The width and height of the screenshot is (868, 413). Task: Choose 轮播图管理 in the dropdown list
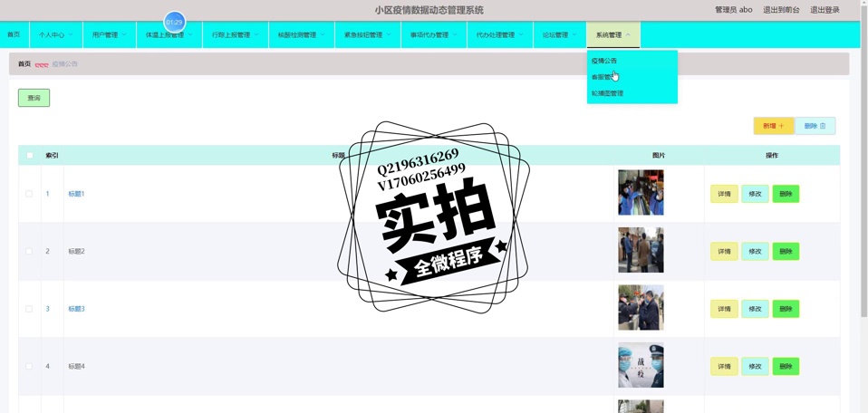pyautogui.click(x=607, y=93)
